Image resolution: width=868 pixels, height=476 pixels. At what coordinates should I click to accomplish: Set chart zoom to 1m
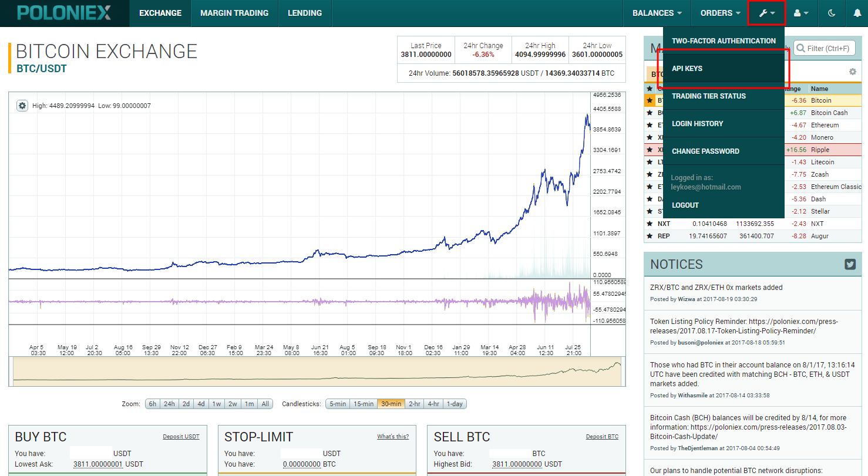pos(250,404)
